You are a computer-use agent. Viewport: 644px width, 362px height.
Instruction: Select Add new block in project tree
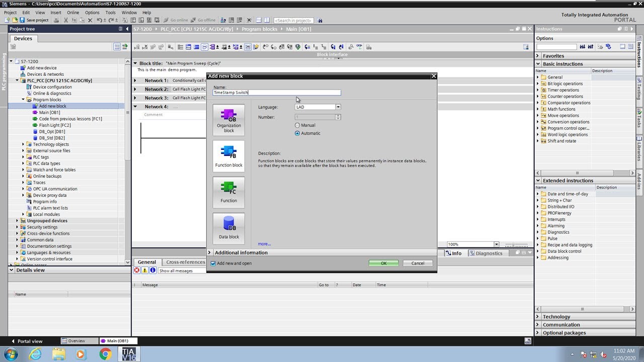pyautogui.click(x=52, y=106)
